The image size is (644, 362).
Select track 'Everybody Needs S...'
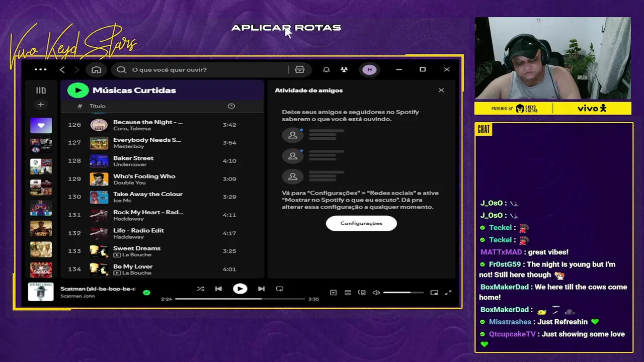(147, 140)
